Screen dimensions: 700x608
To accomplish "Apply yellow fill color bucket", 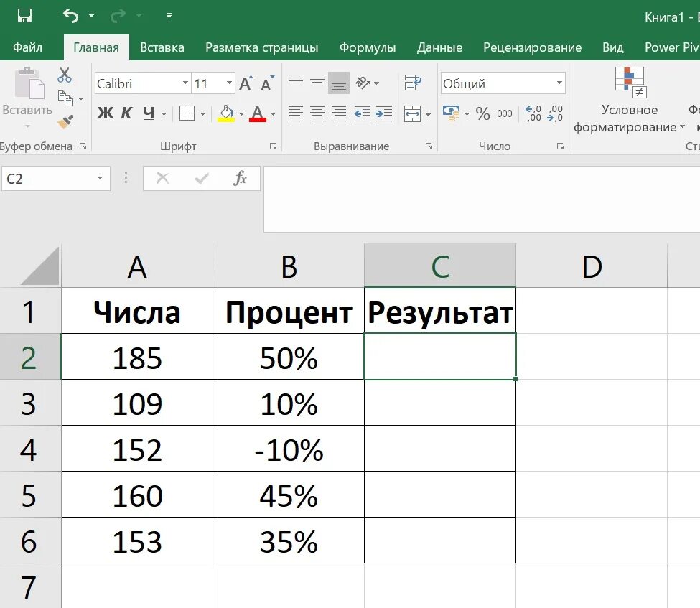I will 226,113.
